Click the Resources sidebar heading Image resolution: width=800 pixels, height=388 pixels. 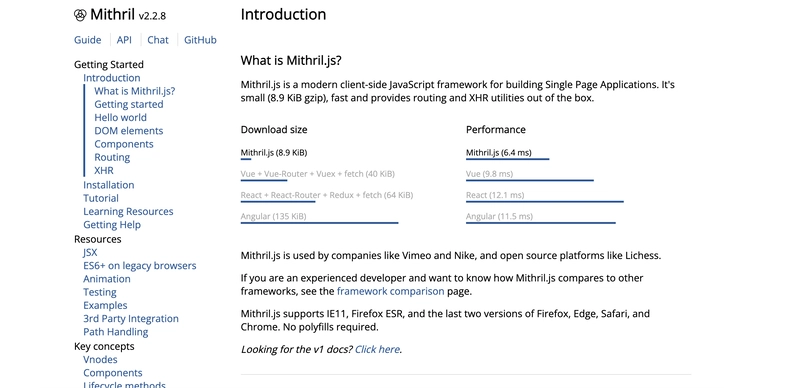click(97, 239)
